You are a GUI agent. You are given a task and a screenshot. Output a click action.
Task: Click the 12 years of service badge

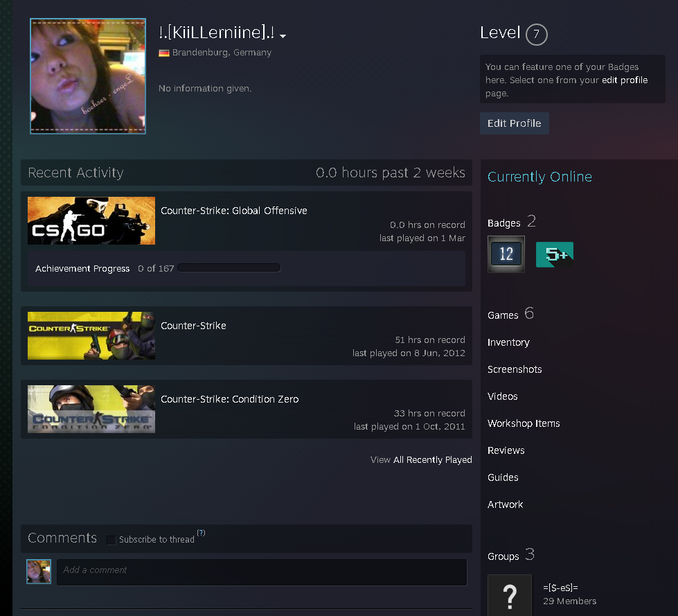506,254
